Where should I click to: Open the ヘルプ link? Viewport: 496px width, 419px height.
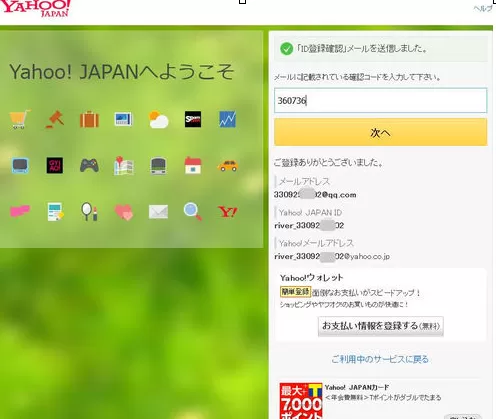point(483,9)
